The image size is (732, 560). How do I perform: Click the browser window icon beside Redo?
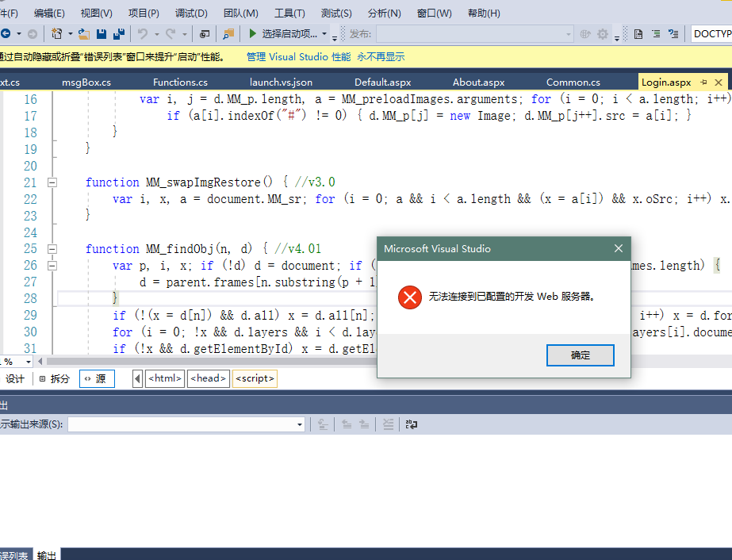pos(205,33)
